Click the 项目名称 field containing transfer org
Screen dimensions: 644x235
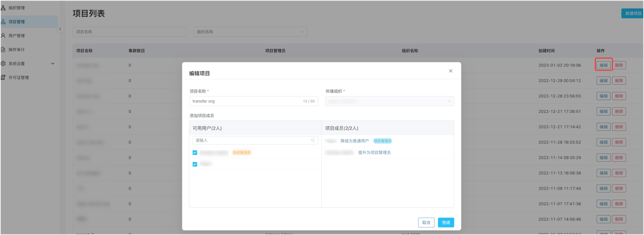[245, 101]
